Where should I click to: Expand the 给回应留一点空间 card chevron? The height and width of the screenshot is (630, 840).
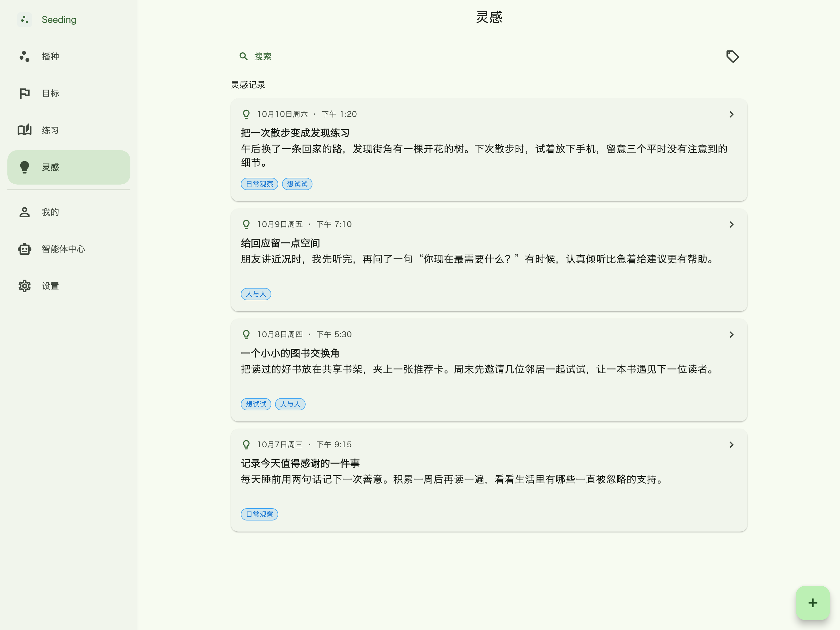coord(731,225)
